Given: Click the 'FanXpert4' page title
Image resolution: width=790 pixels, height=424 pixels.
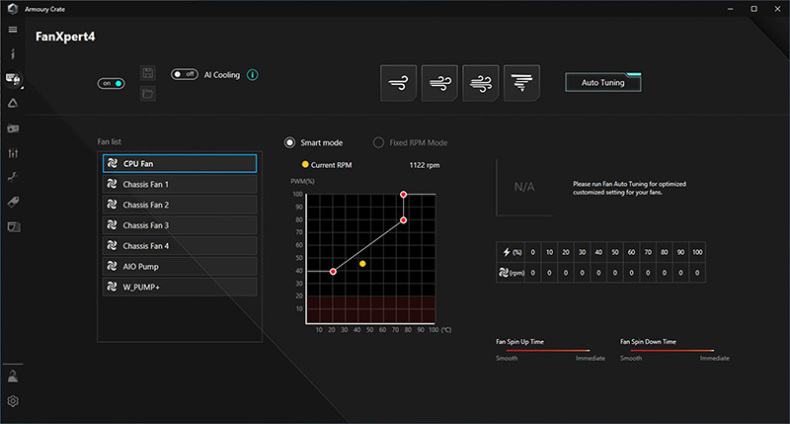Looking at the screenshot, I should (65, 37).
